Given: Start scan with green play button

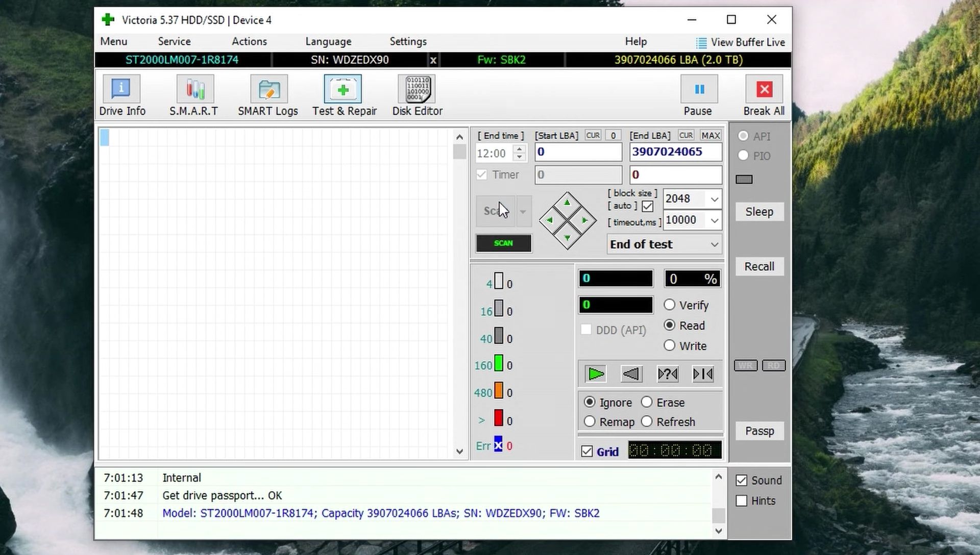Looking at the screenshot, I should (x=596, y=374).
